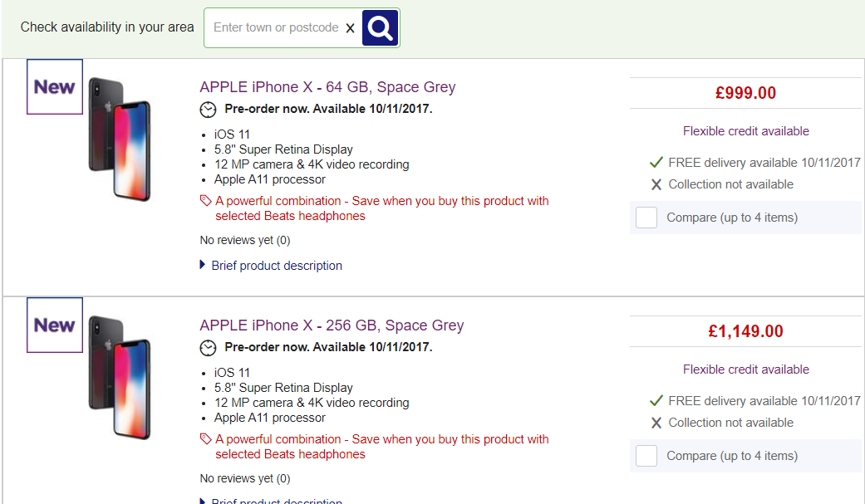The height and width of the screenshot is (504, 865).
Task: Click the clock icon beside the 256 GB pre-order notice
Action: click(x=208, y=348)
